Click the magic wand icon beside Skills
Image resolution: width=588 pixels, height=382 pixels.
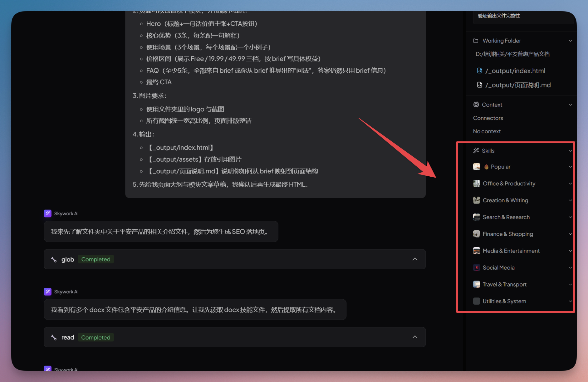tap(476, 150)
